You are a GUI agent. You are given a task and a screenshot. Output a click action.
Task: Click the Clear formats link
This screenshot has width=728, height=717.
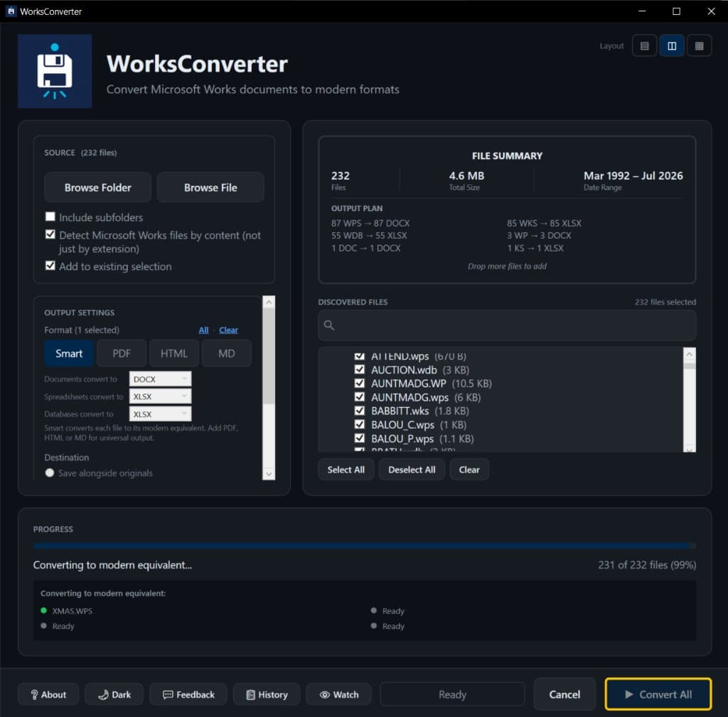coord(228,330)
